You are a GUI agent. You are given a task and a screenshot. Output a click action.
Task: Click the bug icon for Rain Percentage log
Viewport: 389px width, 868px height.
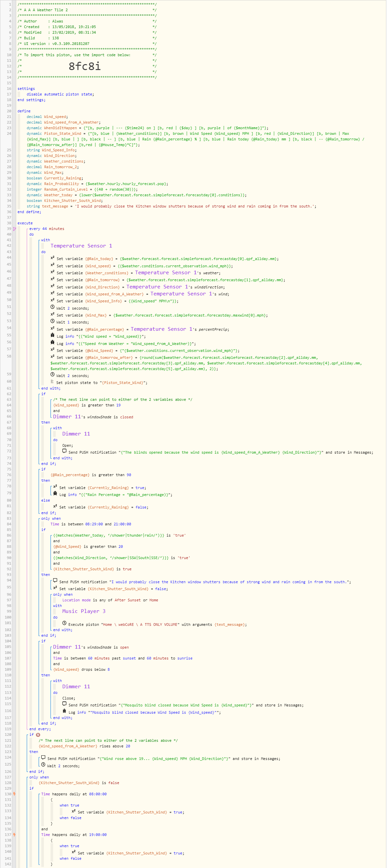click(55, 494)
